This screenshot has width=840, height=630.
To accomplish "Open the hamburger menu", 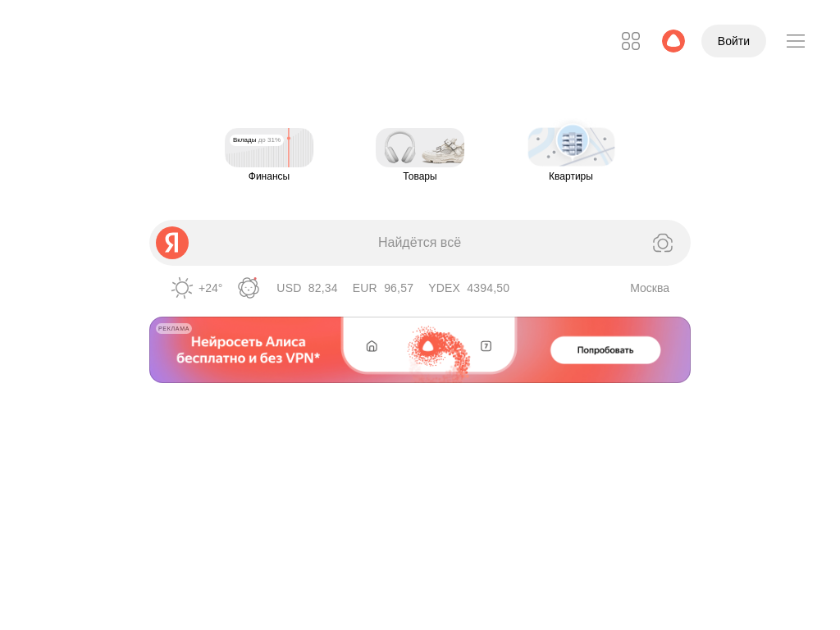I will [x=796, y=41].
